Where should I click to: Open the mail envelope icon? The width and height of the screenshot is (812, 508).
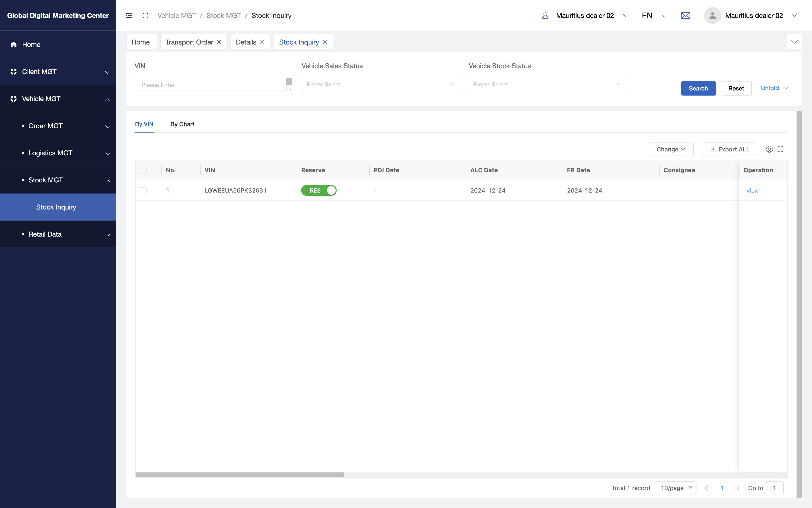tap(686, 15)
